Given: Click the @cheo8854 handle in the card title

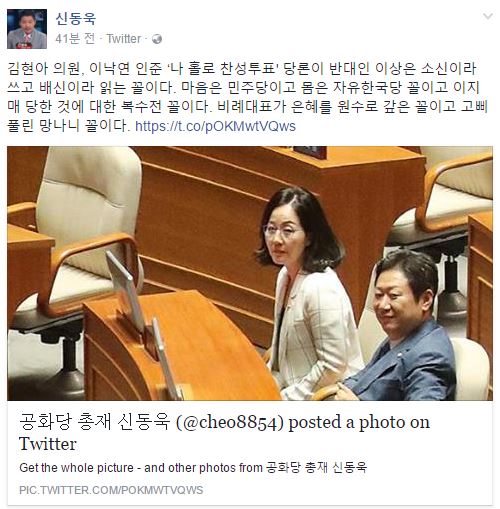Looking at the screenshot, I should (x=230, y=423).
